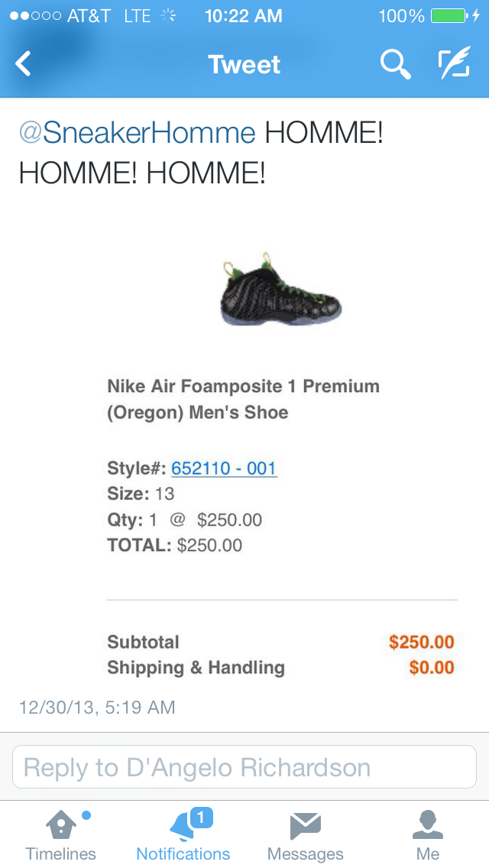
Task: Open Messages tab
Action: [x=305, y=836]
